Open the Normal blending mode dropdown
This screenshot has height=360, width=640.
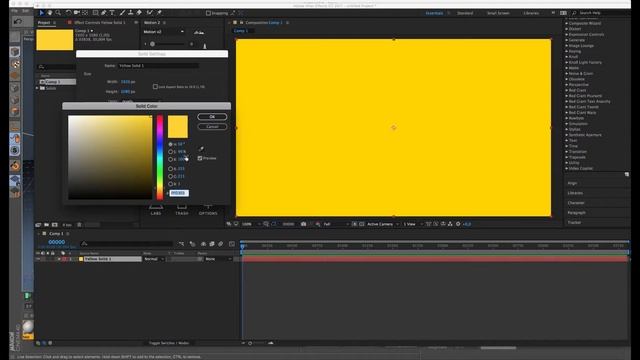[x=154, y=259]
